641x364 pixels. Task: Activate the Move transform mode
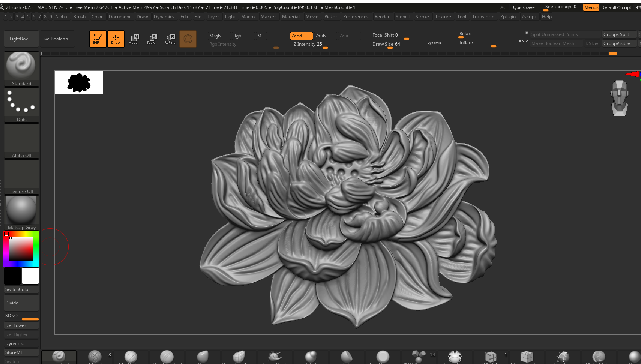[134, 39]
